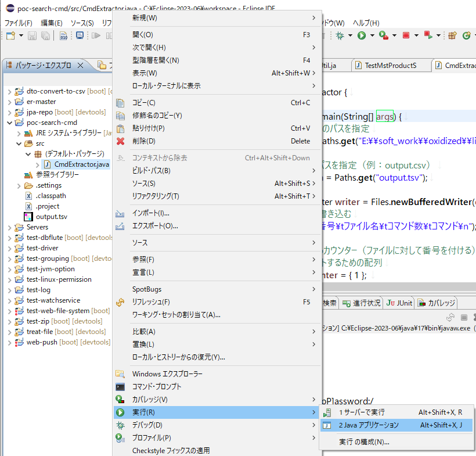Click the editor horizontal scrollbar
This screenshot has width=476, height=456.
pos(399,287)
